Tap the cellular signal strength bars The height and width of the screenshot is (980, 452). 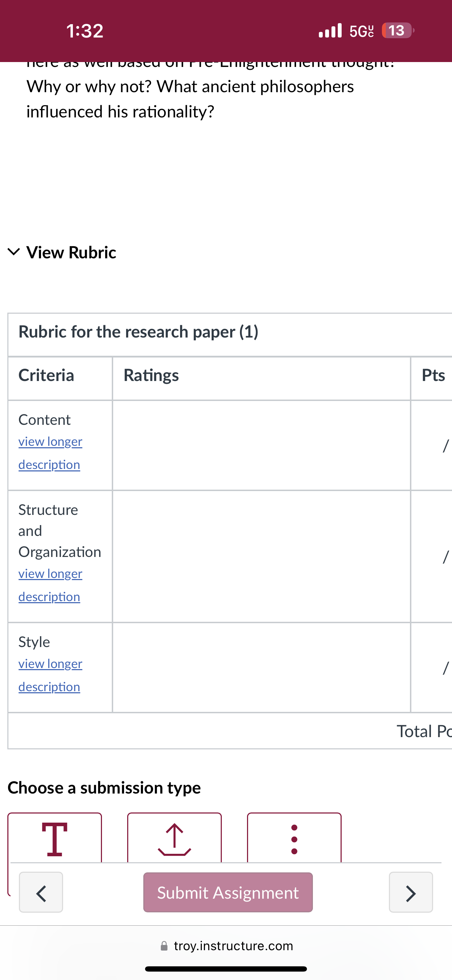click(x=330, y=30)
